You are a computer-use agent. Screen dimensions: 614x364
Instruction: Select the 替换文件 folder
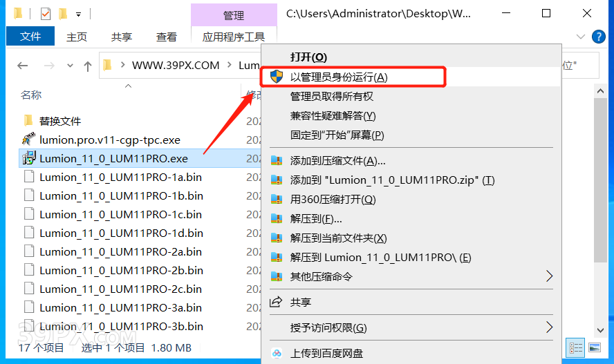coord(60,121)
